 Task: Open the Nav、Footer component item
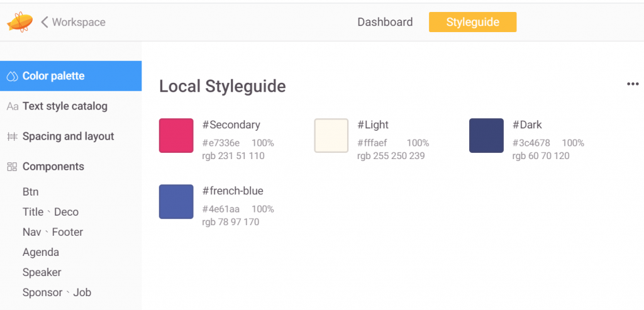pyautogui.click(x=53, y=232)
